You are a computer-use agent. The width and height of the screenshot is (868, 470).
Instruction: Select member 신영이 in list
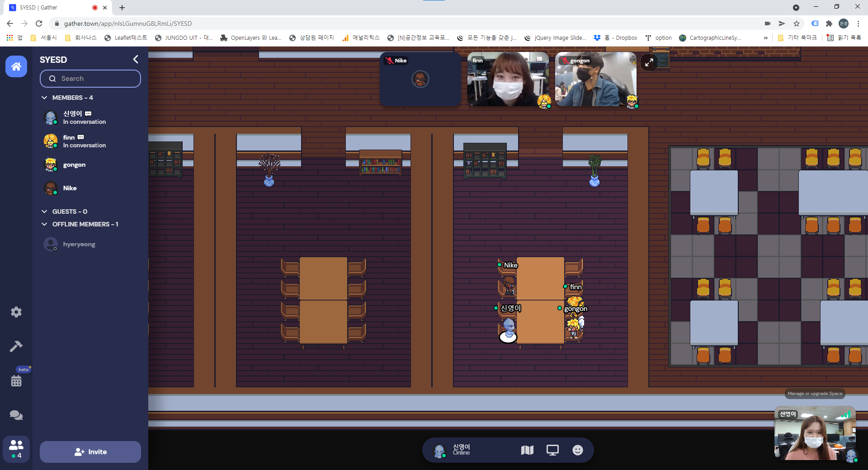click(90, 117)
